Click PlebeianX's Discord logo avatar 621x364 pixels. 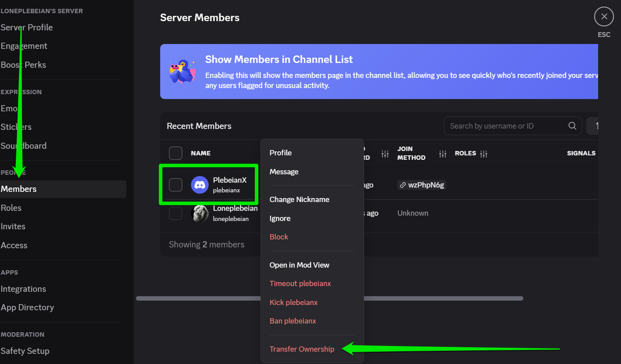(x=200, y=185)
